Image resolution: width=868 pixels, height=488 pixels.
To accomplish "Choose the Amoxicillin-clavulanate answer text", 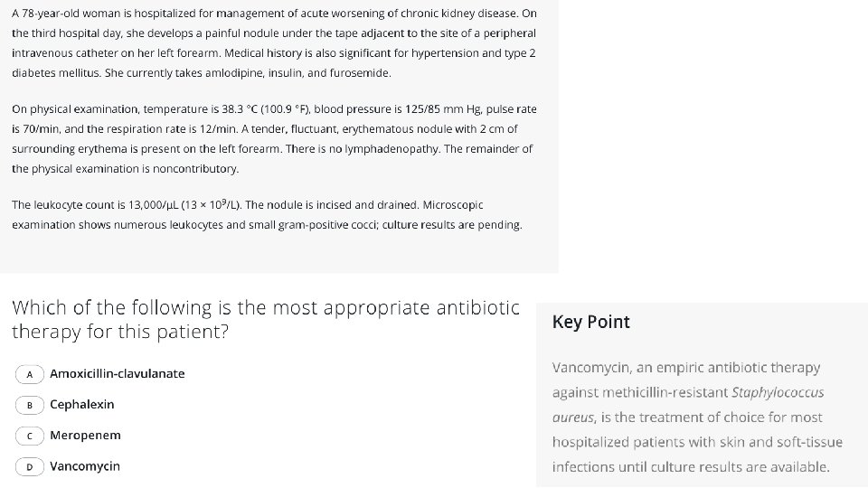I will tap(117, 374).
